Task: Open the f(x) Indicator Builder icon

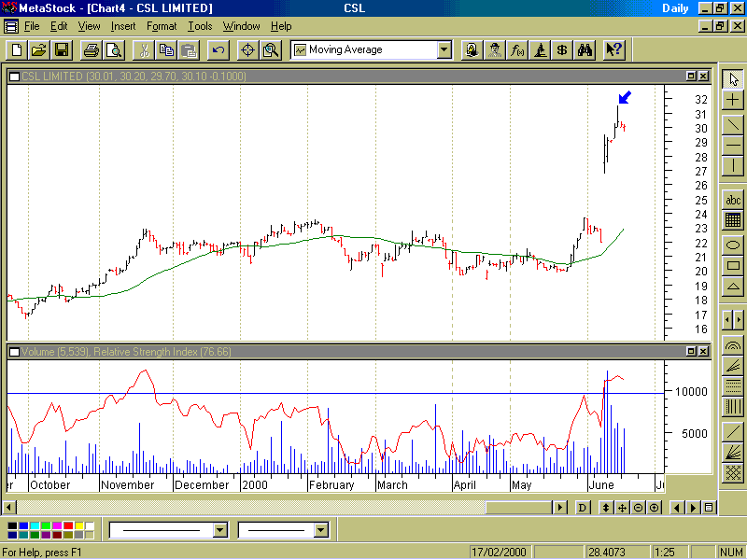Action: coord(517,50)
